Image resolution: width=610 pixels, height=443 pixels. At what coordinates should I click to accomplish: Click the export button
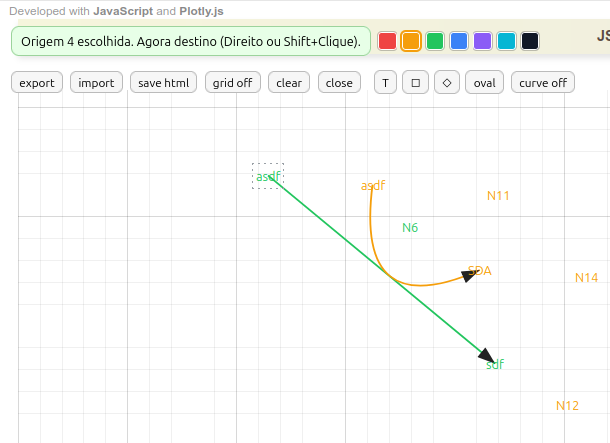[x=37, y=82]
